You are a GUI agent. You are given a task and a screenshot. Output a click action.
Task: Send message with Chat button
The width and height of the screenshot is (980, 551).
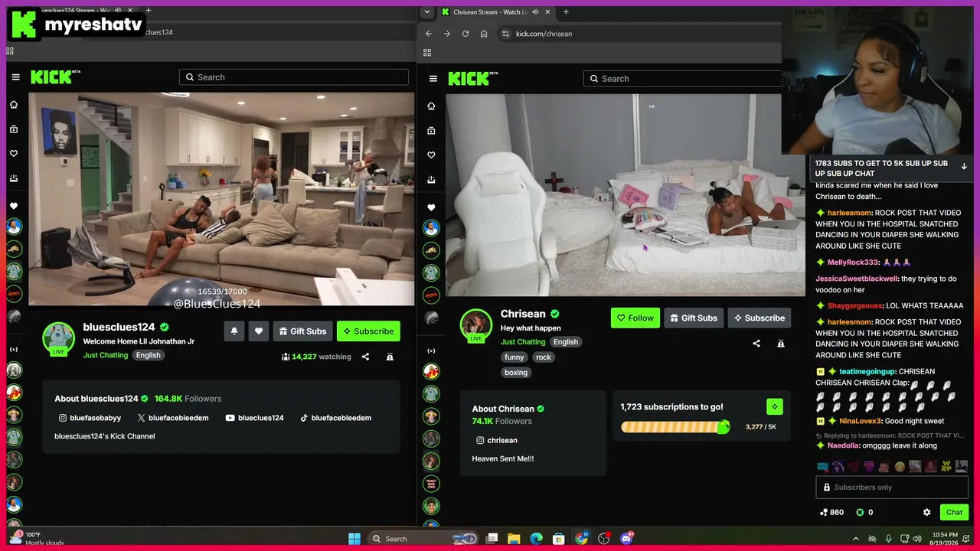point(954,512)
